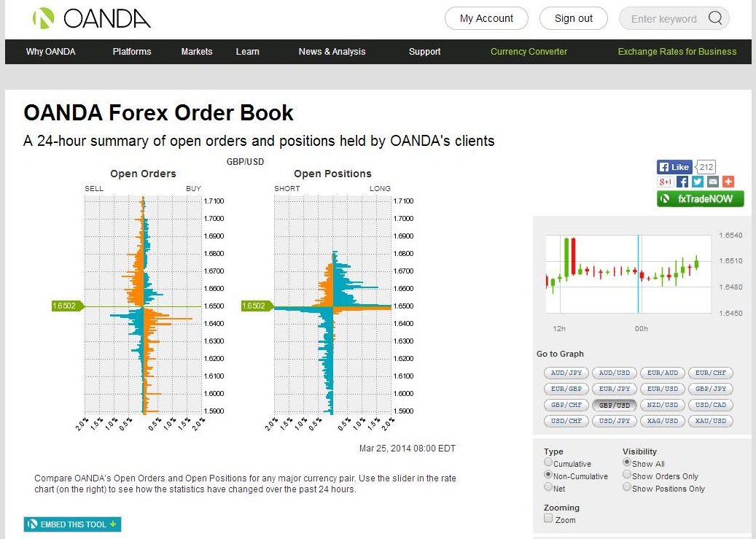Go to the EUR/CHF graph
This screenshot has height=539, width=756.
(711, 373)
